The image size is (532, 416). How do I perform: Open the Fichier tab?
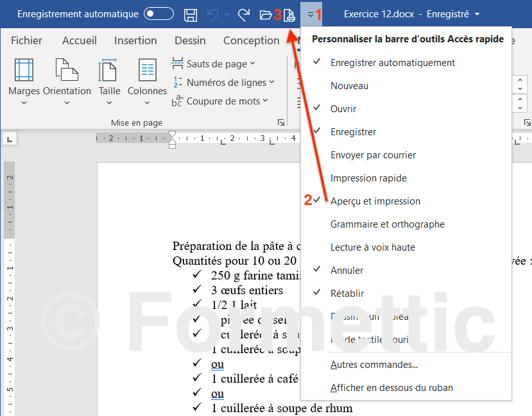click(x=26, y=40)
